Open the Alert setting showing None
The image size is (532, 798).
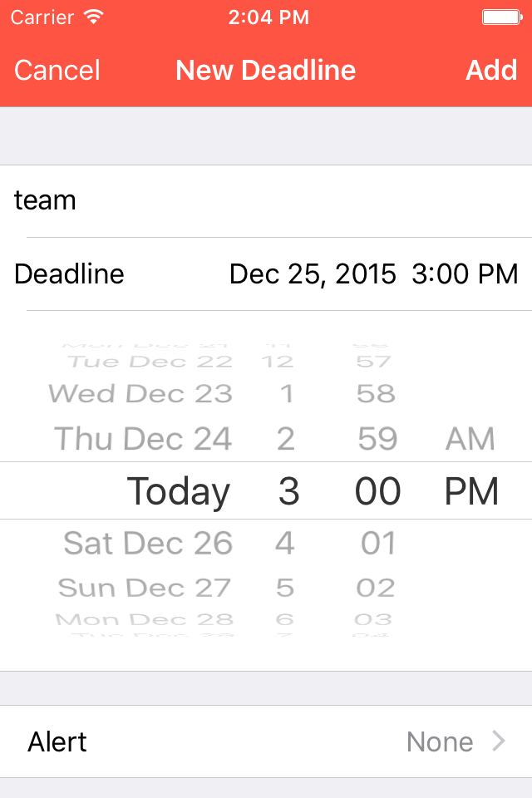coord(266,741)
